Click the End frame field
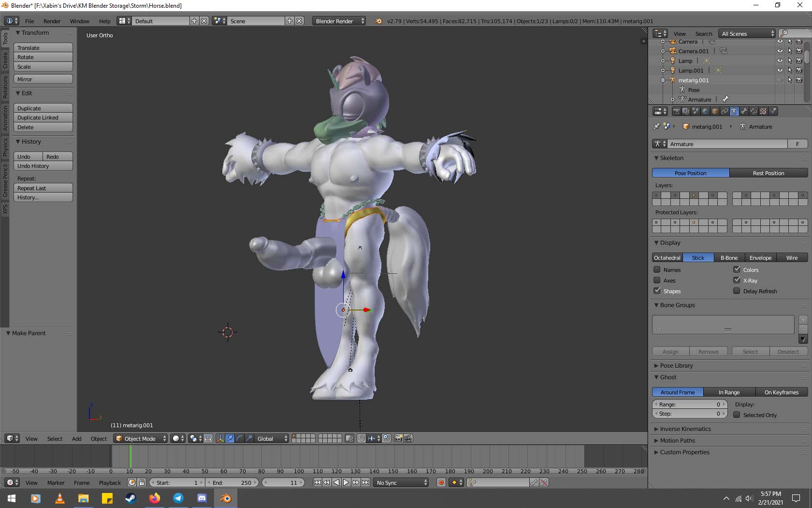This screenshot has width=812, height=508. pyautogui.click(x=232, y=483)
